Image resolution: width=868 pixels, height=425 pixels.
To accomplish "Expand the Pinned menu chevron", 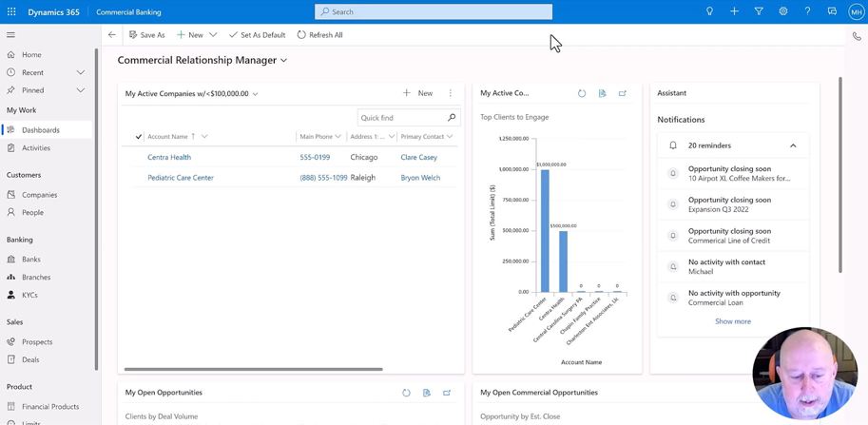I will click(x=80, y=90).
